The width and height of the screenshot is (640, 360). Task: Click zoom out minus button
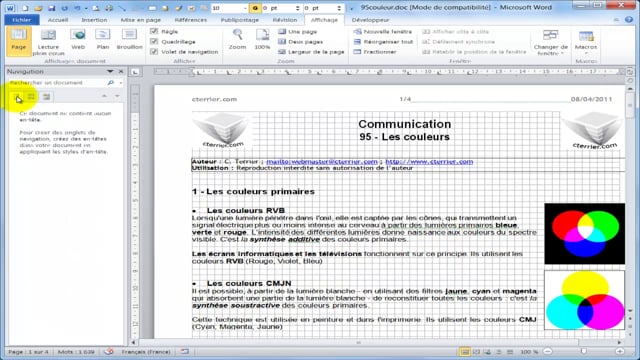click(x=548, y=351)
